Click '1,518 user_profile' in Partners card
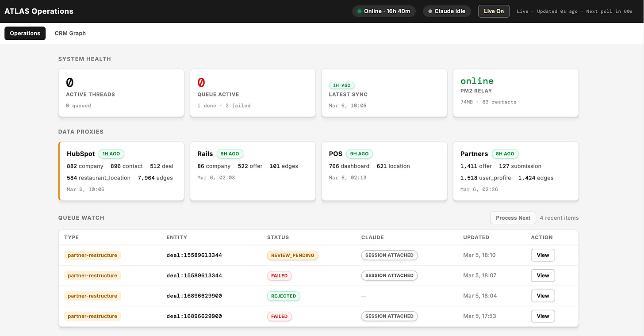644x336 pixels. tap(486, 178)
